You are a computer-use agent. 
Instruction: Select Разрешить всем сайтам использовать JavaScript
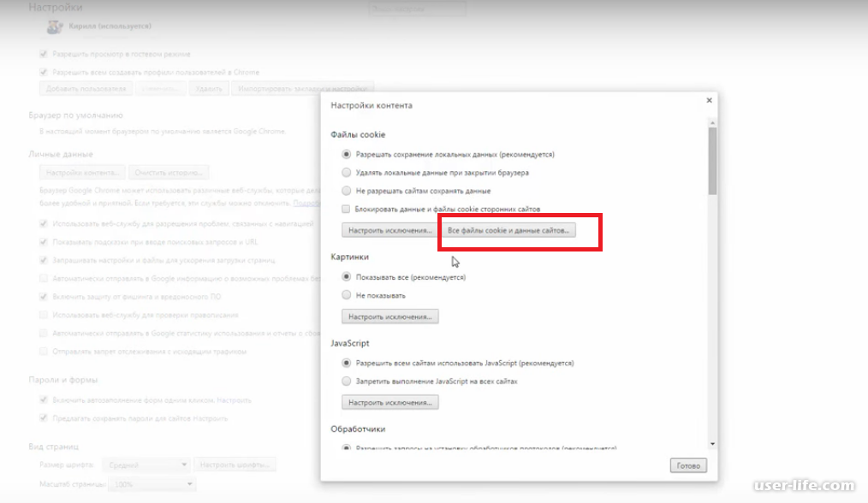coord(346,363)
